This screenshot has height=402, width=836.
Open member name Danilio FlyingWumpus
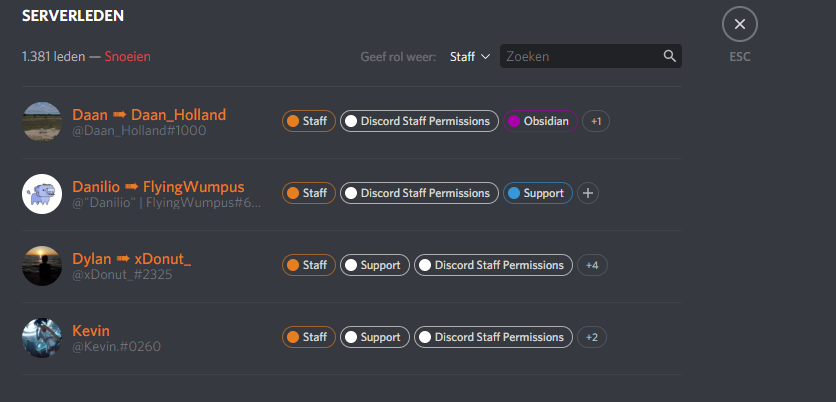click(x=158, y=186)
